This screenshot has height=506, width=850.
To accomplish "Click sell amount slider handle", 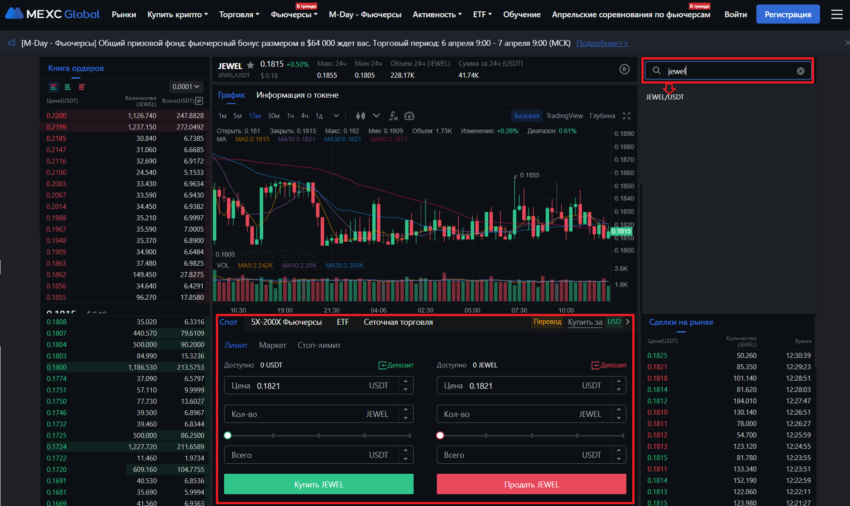I will 440,435.
